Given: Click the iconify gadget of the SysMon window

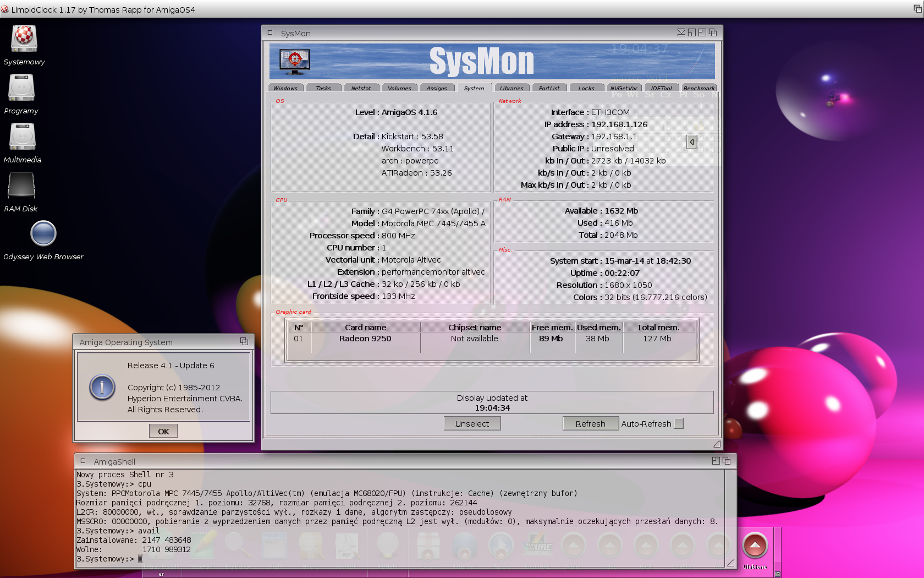Looking at the screenshot, I should [681, 33].
